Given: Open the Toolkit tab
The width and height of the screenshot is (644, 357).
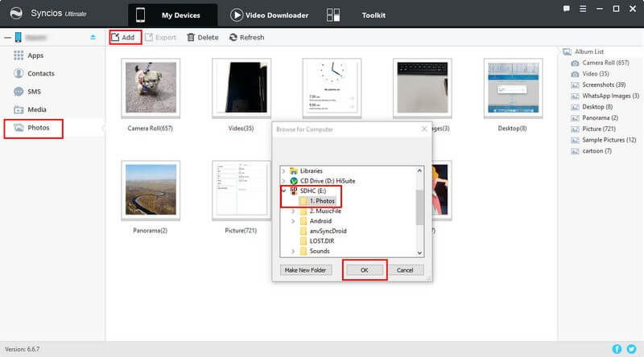Looking at the screenshot, I should (x=374, y=15).
